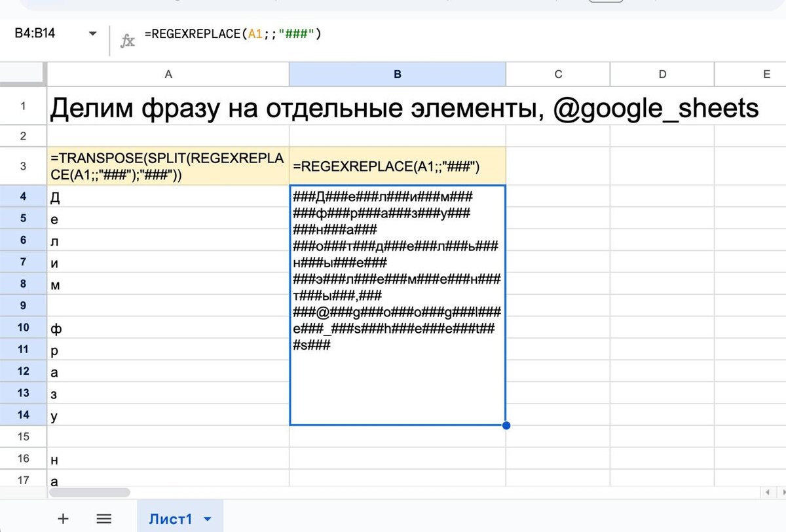Select row 17 header
The height and width of the screenshot is (532, 786).
click(x=23, y=478)
